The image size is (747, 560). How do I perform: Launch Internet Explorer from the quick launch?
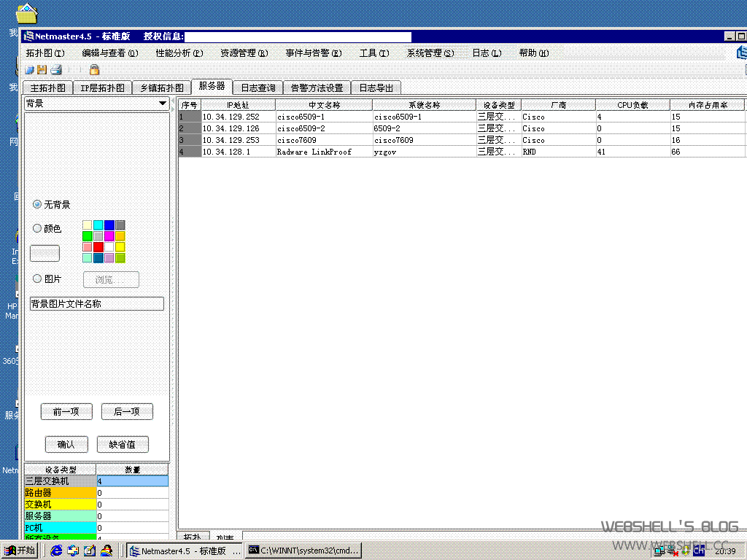(56, 551)
